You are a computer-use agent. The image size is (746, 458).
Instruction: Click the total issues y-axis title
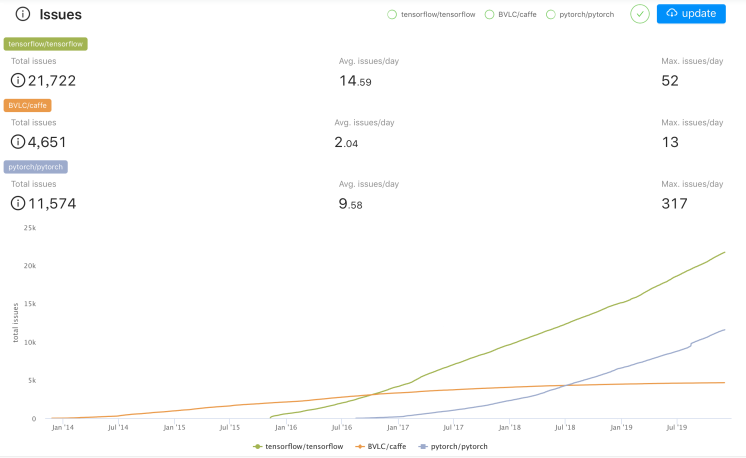pos(15,322)
